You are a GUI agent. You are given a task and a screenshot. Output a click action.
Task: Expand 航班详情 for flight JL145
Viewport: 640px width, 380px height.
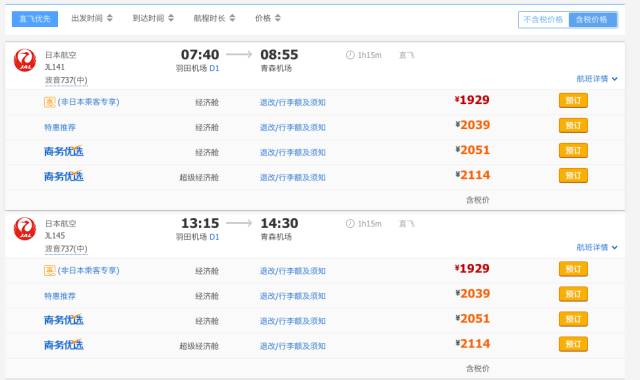597,247
